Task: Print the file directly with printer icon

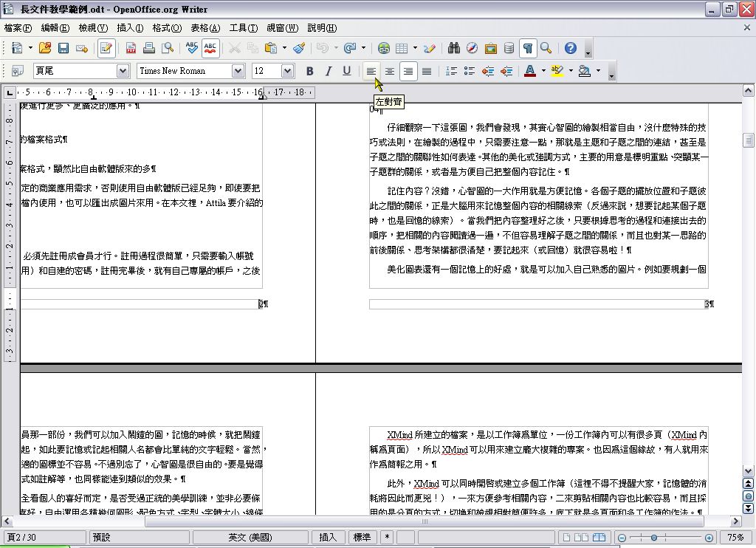Action: pos(149,48)
